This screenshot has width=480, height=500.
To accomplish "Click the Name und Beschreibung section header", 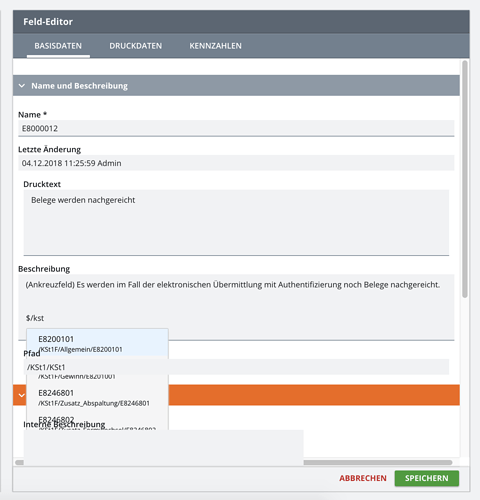I will click(236, 86).
